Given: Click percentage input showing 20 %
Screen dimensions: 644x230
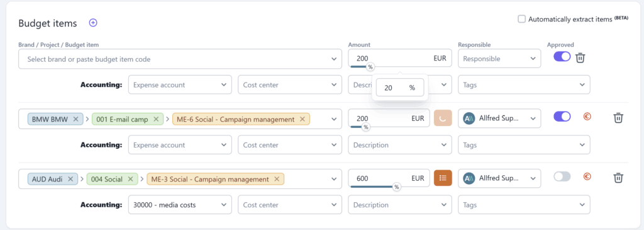Looking at the screenshot, I should [x=400, y=88].
